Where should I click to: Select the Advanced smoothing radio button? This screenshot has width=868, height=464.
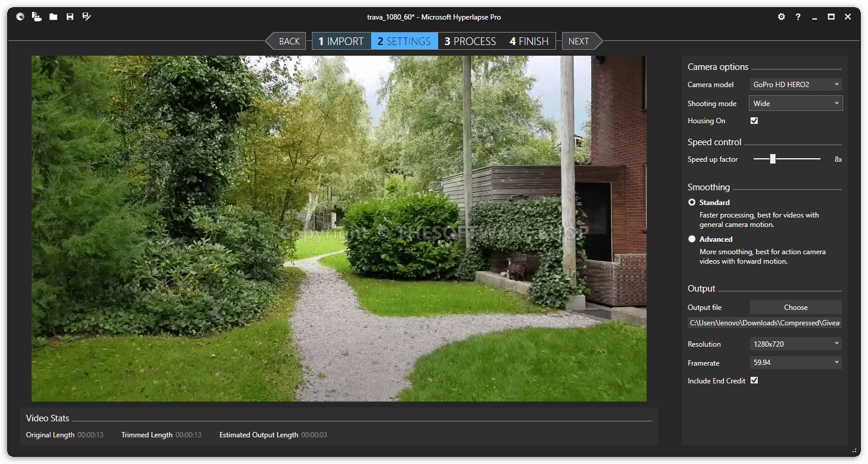click(692, 239)
